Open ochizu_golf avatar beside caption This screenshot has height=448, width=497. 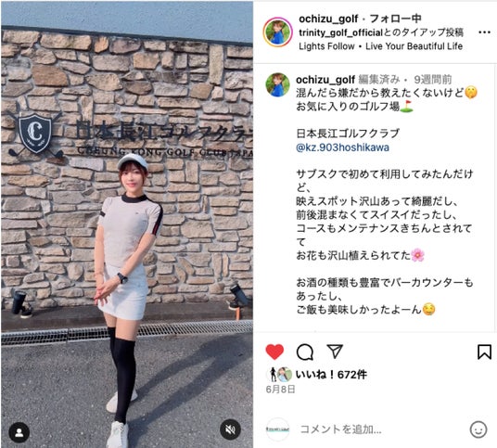[277, 84]
